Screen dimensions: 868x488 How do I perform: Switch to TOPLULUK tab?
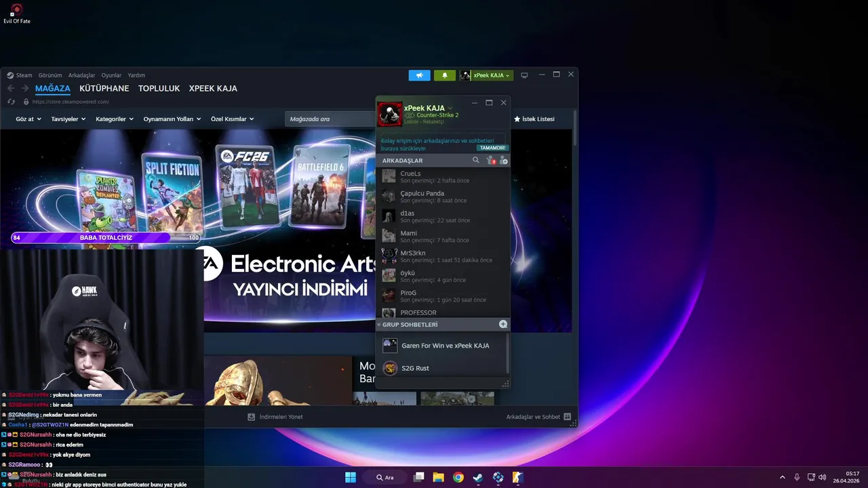click(x=159, y=89)
